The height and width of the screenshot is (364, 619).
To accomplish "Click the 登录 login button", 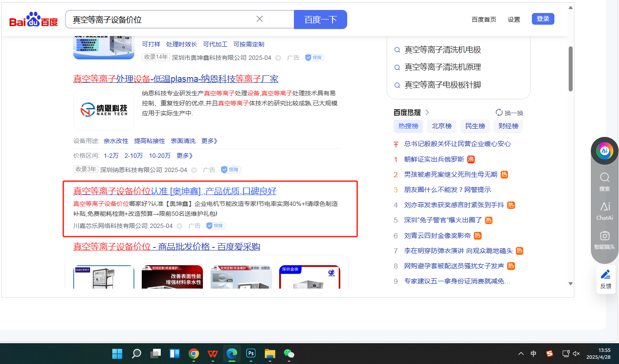I will pos(543,19).
